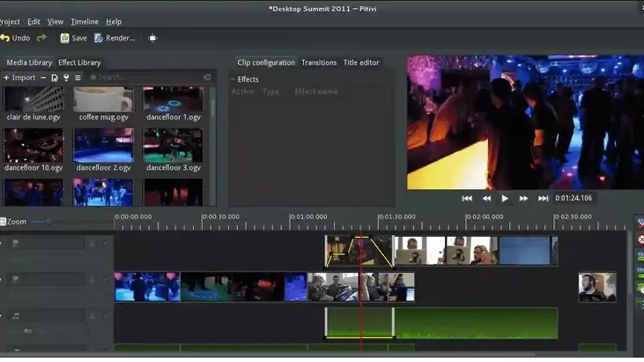This screenshot has height=362, width=644.
Task: Open the Transitions tab
Action: [319, 63]
